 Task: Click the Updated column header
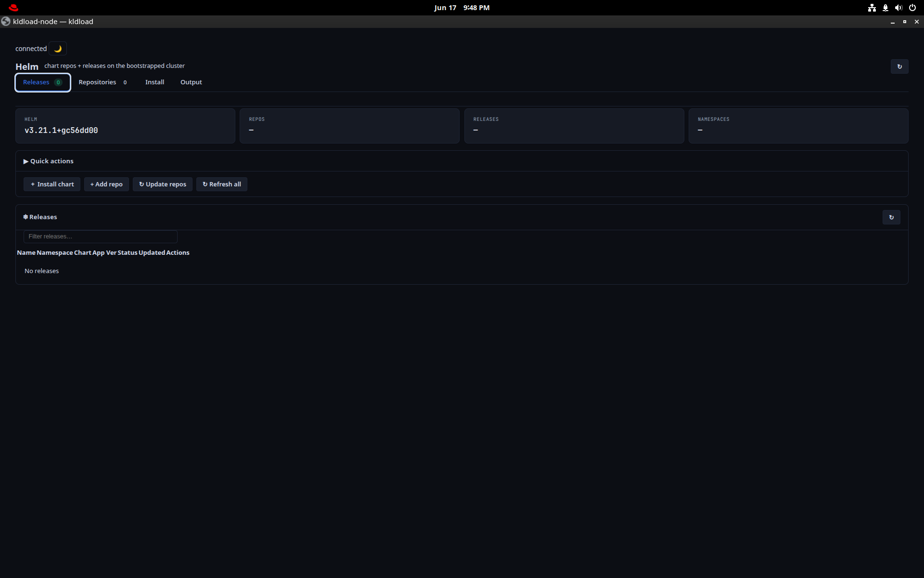click(x=152, y=253)
